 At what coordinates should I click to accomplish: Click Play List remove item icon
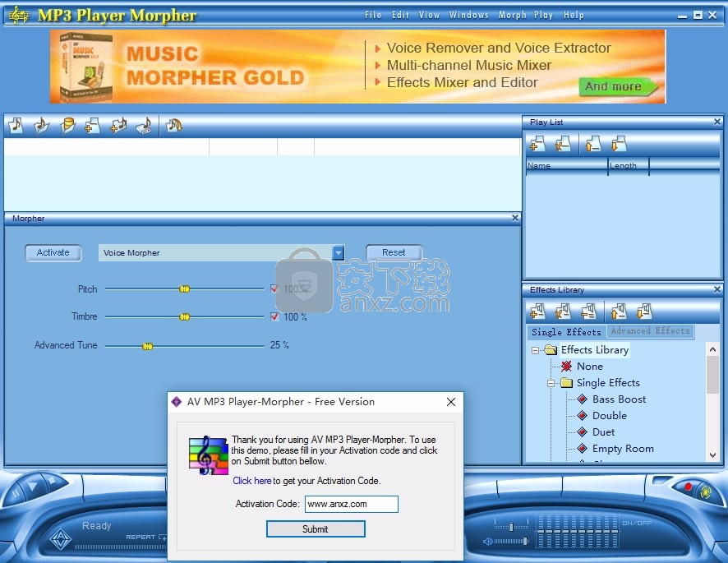(563, 144)
